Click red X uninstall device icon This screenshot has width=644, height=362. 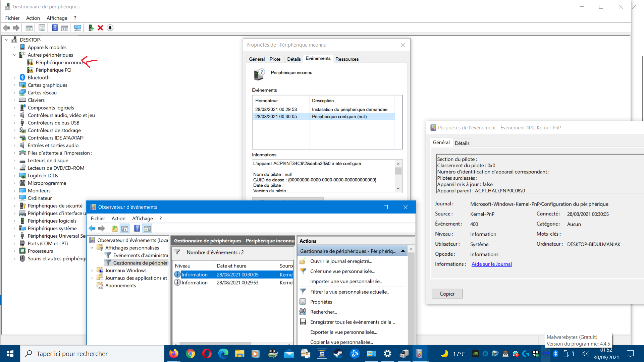pyautogui.click(x=100, y=28)
